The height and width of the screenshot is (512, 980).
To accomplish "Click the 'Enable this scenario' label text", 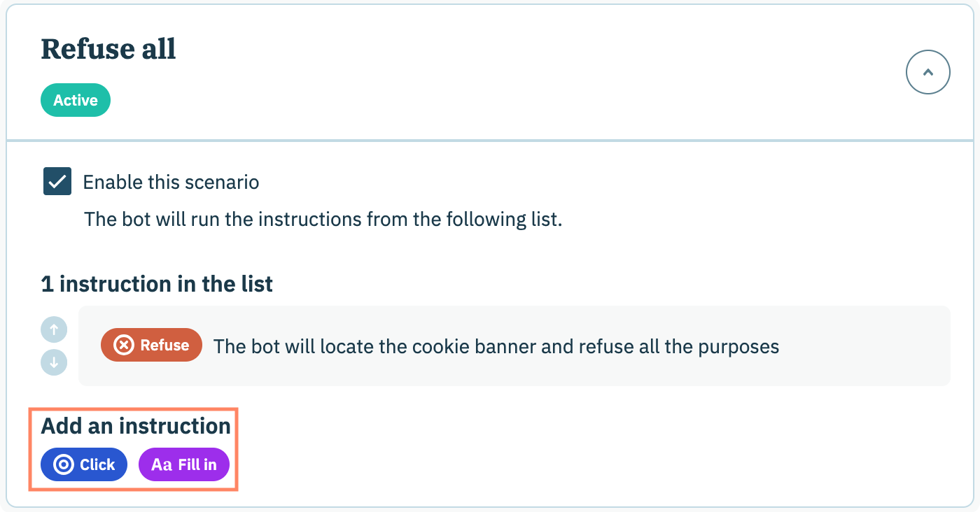I will (171, 183).
